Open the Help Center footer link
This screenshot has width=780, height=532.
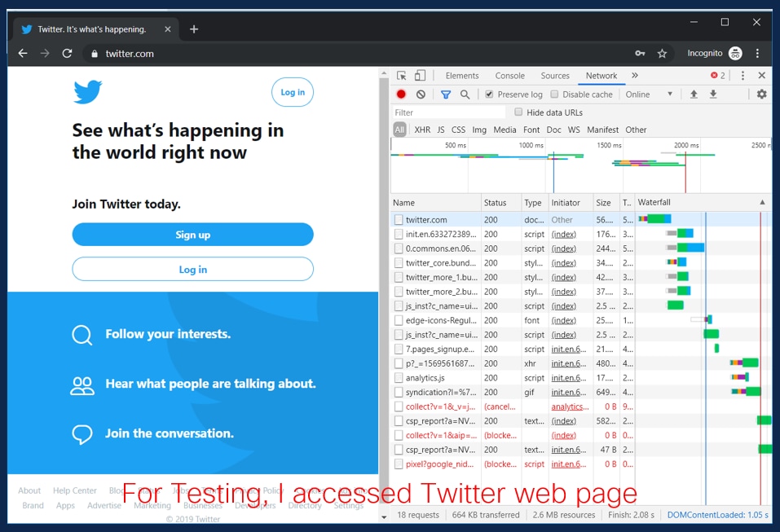[75, 490]
